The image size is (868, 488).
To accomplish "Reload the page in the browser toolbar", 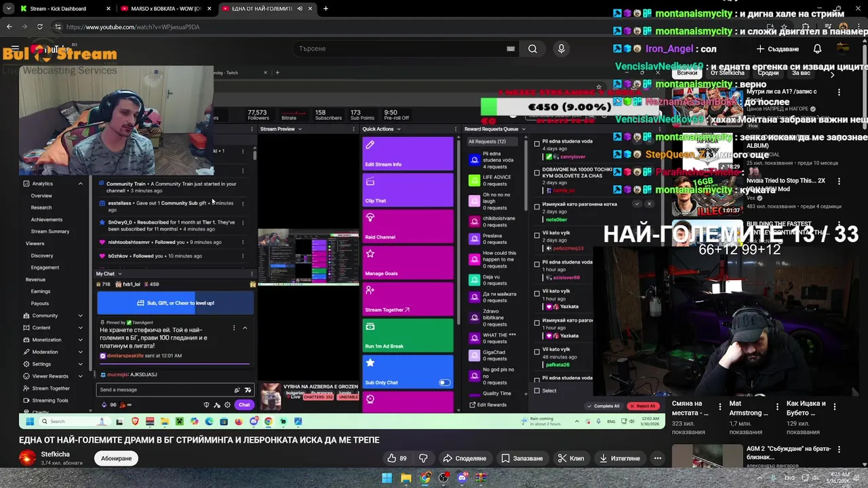I will click(40, 27).
